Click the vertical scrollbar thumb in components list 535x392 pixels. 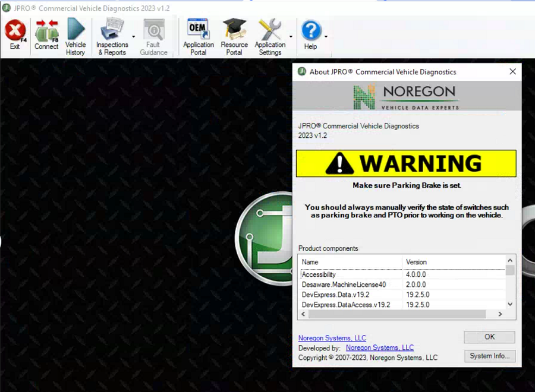[510, 270]
